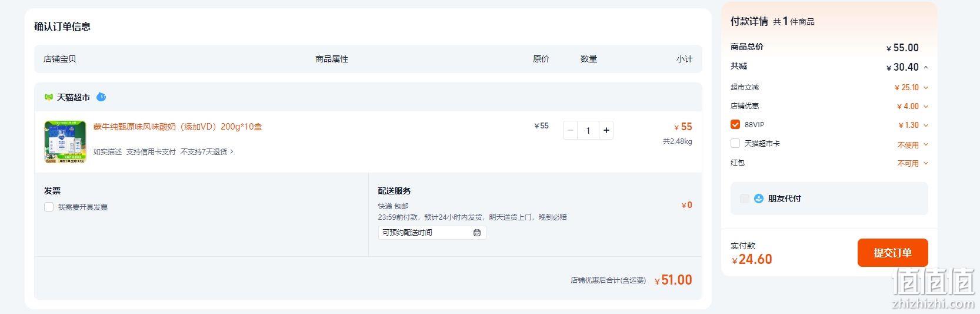Open the 天猫超市卡 不使用 dropdown

point(912,144)
